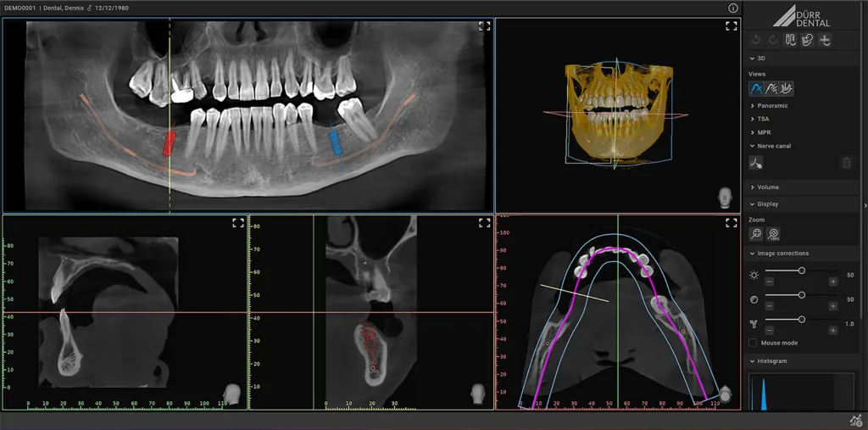This screenshot has width=868, height=430.
Task: Maximize the panoramic view pane
Action: 484,26
